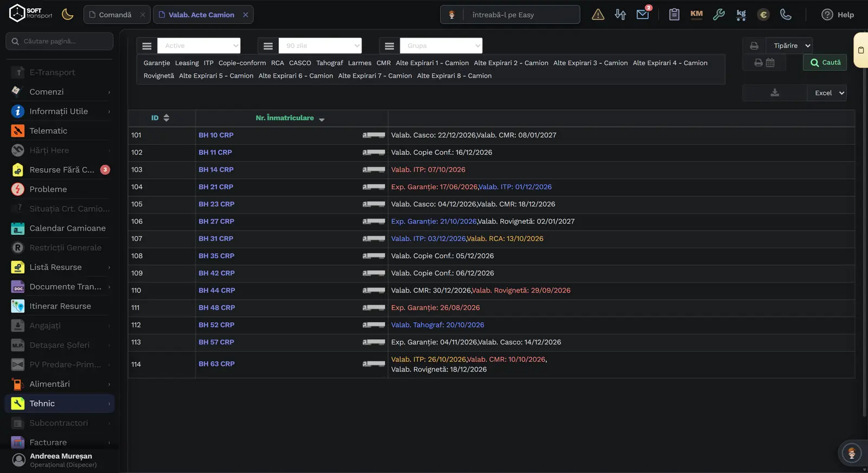This screenshot has height=473, width=868.
Task: Switch to the Comandă tab
Action: pyautogui.click(x=115, y=15)
